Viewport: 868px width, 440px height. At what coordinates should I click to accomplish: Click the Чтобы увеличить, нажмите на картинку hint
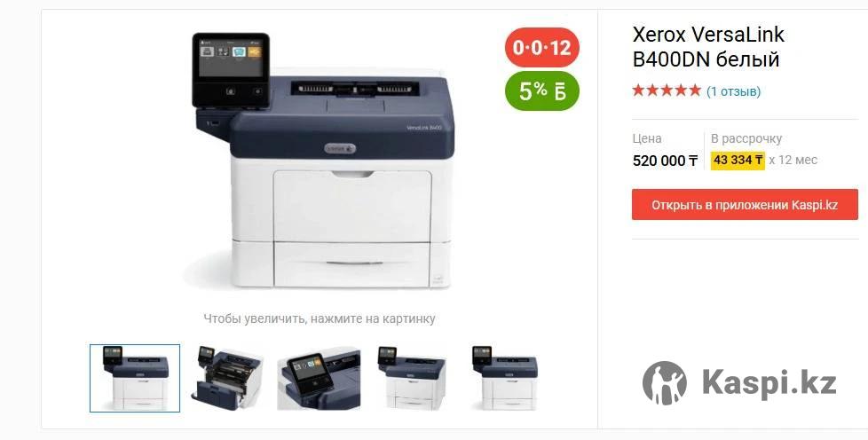[320, 318]
